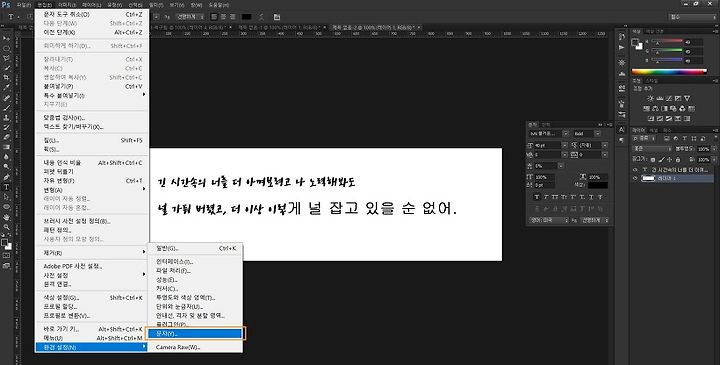Open the font family dropdown in Character panel
Image resolution: width=720 pixels, height=365 pixels.
click(566, 134)
